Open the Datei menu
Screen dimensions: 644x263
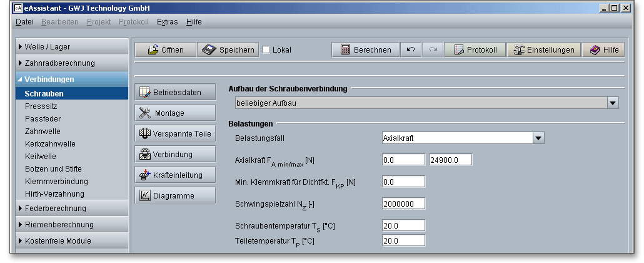click(24, 22)
